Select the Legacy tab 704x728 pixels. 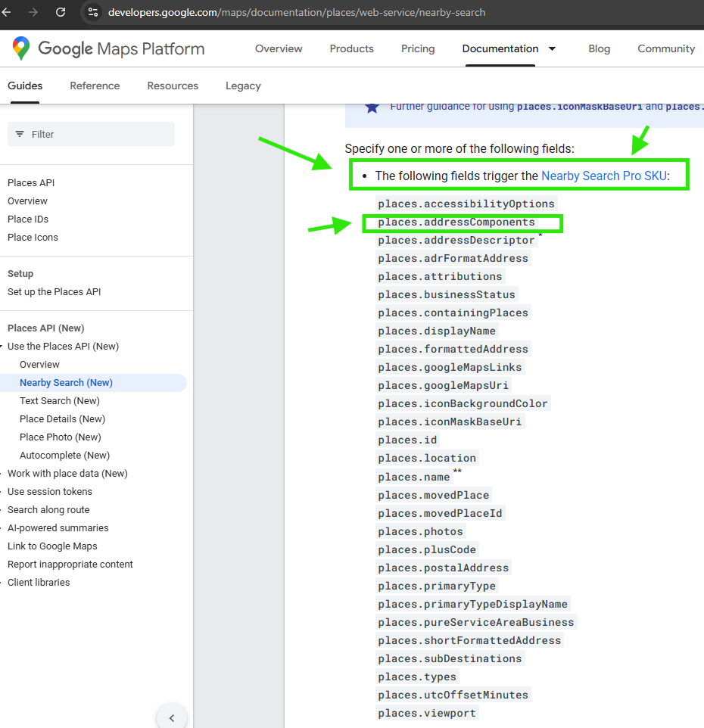coord(243,86)
